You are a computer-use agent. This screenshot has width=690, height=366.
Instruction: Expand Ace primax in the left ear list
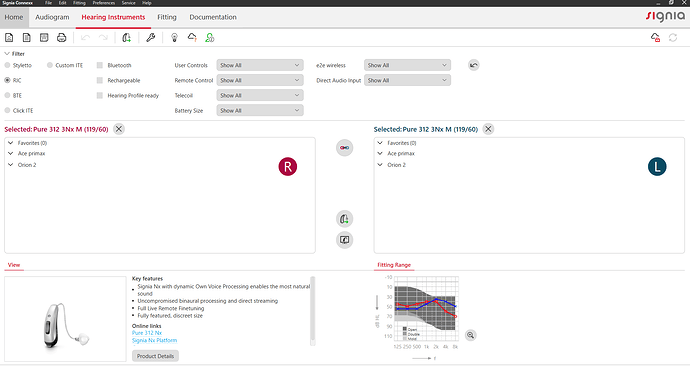pyautogui.click(x=380, y=154)
